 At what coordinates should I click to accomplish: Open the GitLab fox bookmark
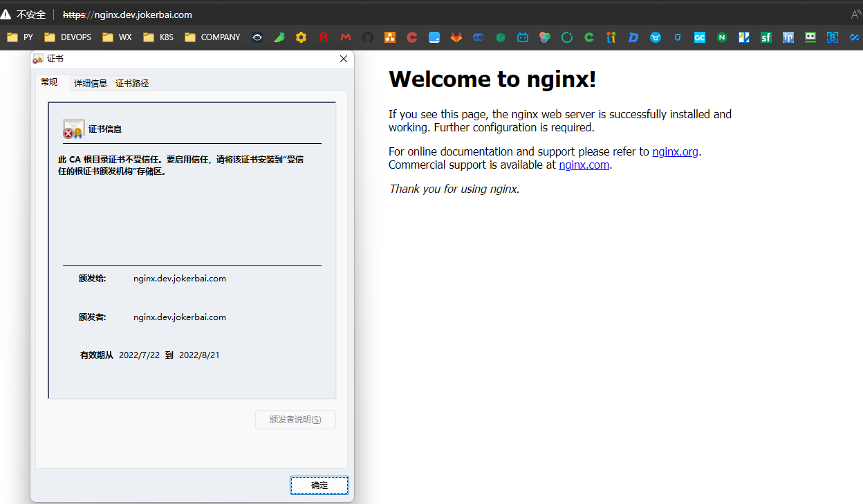click(456, 37)
